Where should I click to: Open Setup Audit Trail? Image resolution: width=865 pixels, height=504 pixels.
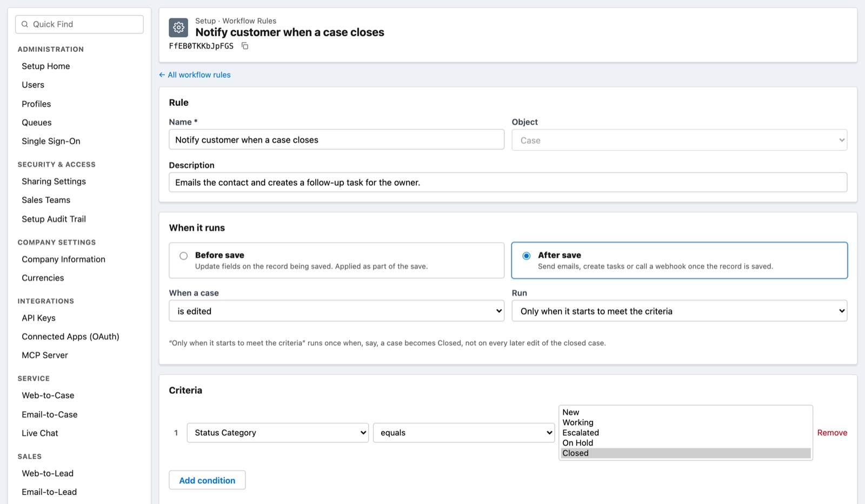(54, 219)
